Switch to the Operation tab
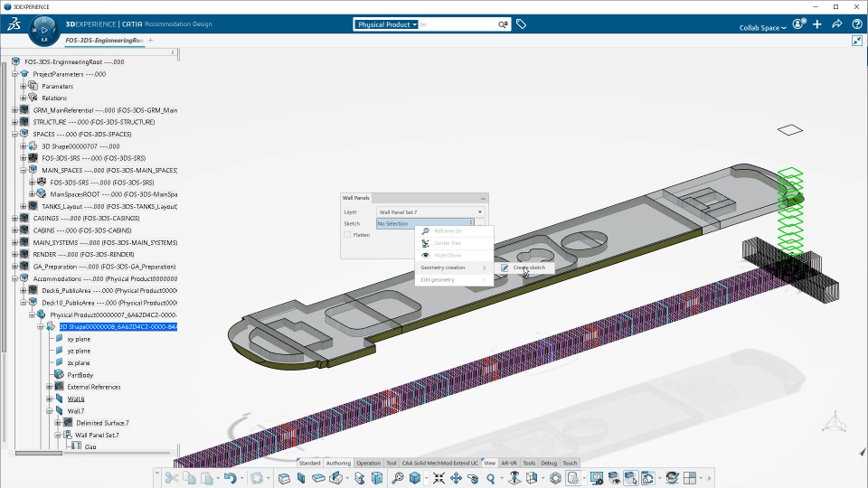This screenshot has width=868, height=488. click(x=369, y=463)
